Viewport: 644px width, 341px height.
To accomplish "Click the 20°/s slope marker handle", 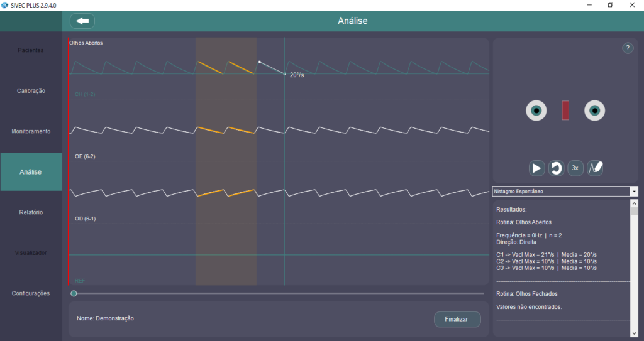I will point(284,74).
